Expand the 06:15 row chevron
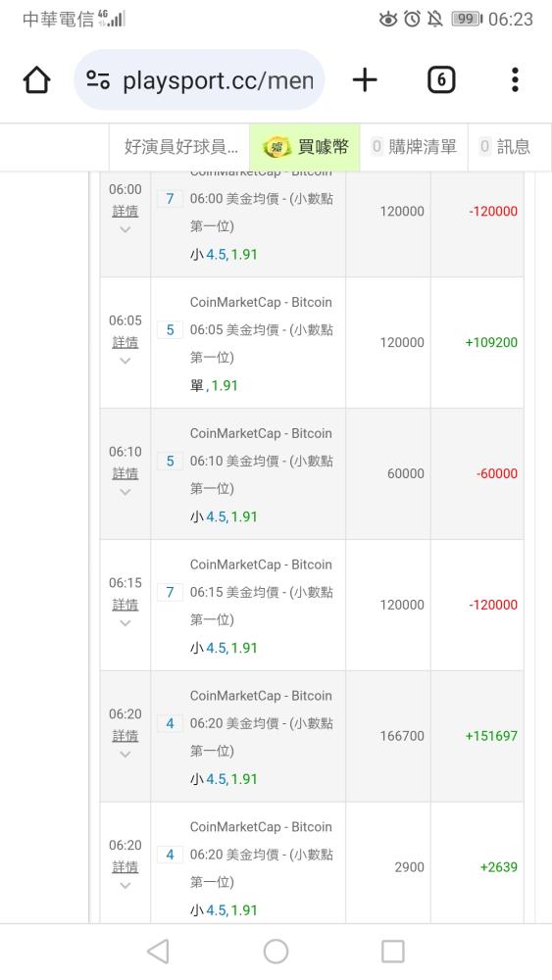 coord(125,623)
